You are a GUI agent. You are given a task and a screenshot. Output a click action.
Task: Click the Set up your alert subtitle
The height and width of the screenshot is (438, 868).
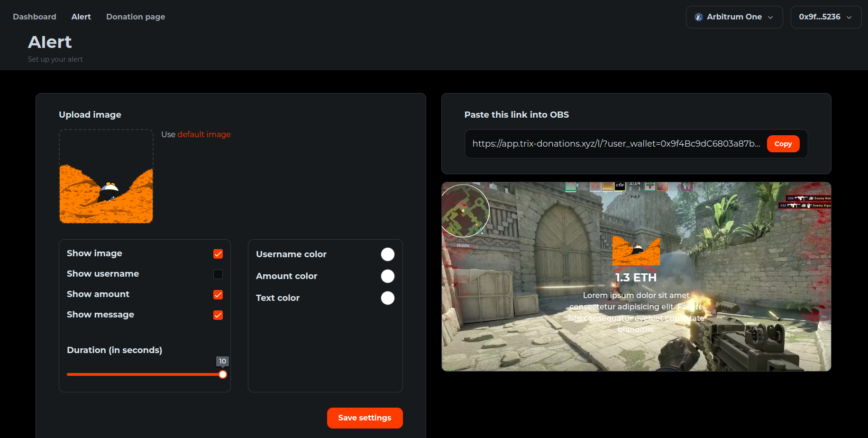pos(55,59)
